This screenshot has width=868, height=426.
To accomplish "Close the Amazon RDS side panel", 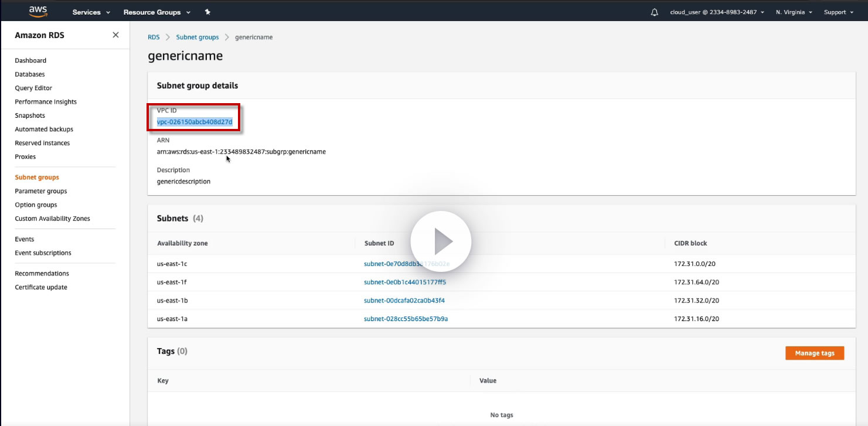I will tap(115, 35).
